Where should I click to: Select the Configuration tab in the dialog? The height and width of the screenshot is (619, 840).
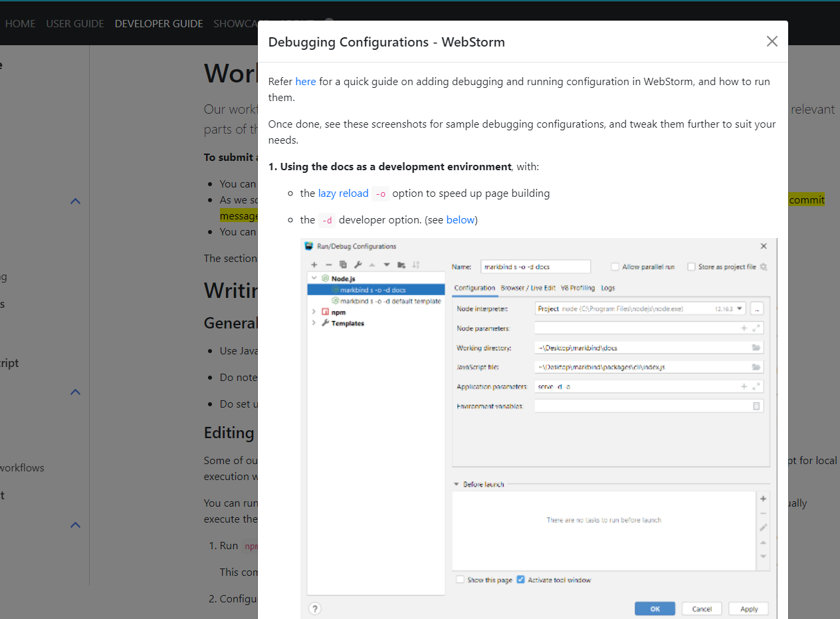474,288
